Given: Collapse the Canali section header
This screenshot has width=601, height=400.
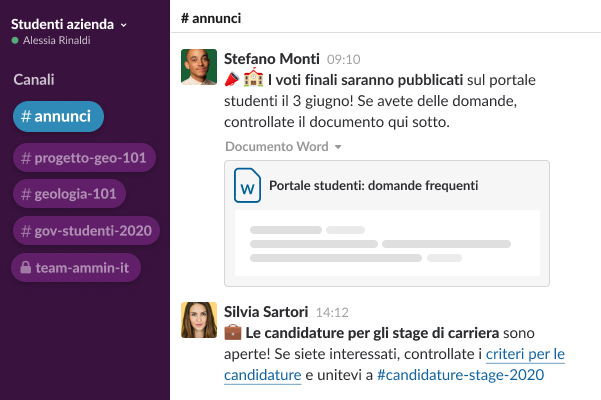Looking at the screenshot, I should click(x=34, y=80).
